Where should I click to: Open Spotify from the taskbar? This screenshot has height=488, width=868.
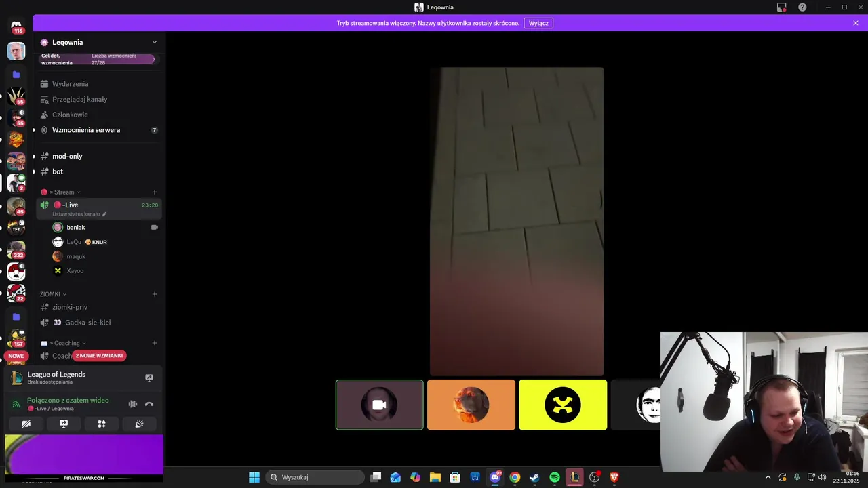[555, 477]
